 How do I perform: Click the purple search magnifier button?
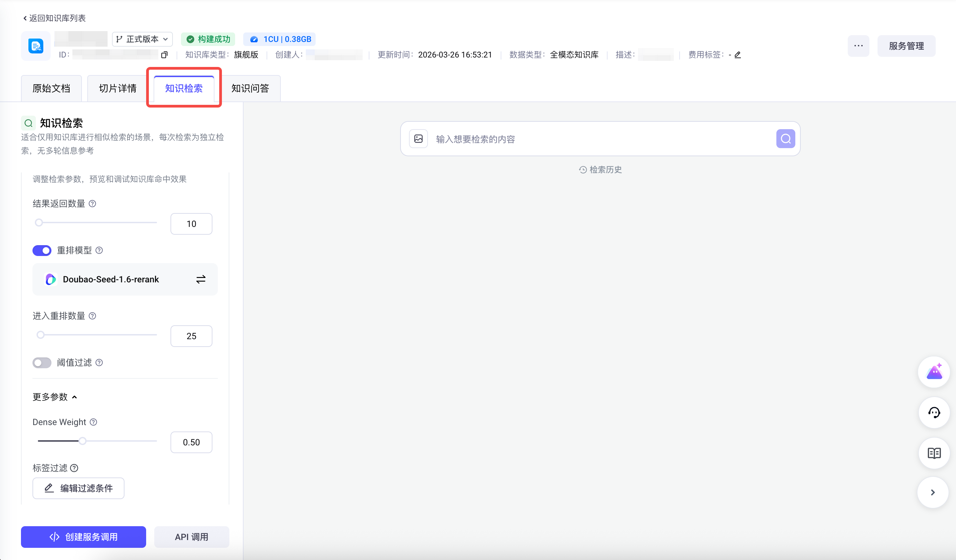tap(785, 139)
